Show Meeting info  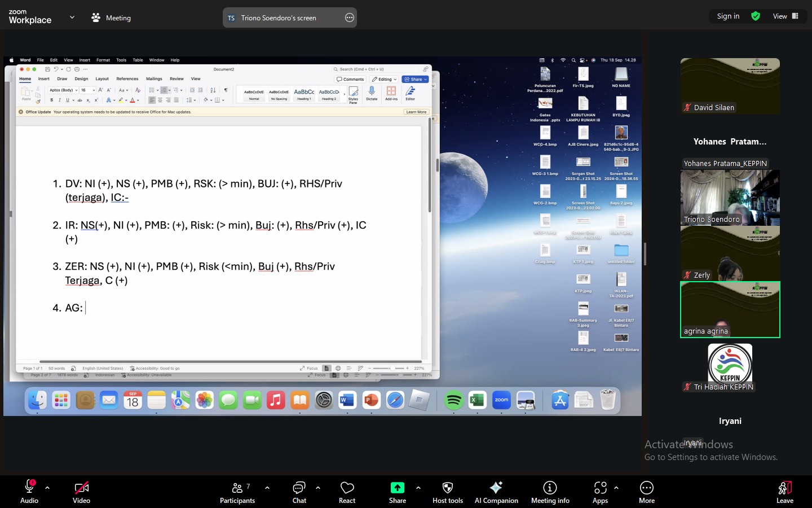[550, 492]
